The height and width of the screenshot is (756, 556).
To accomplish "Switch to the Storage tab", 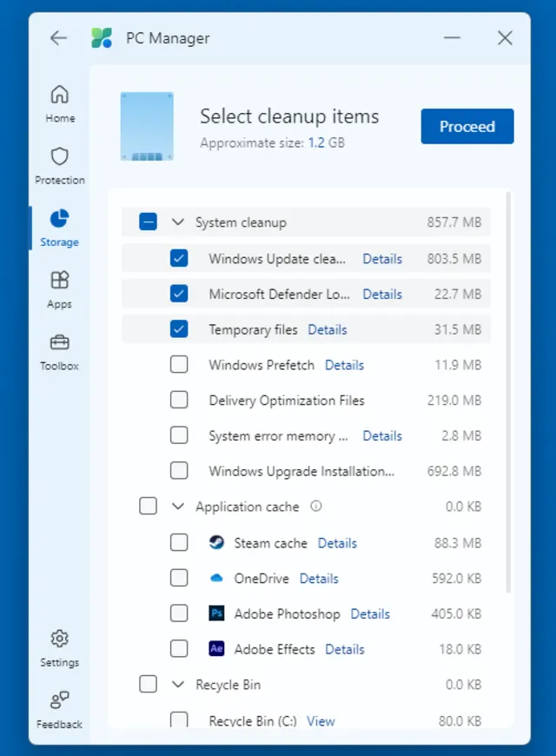I will click(x=60, y=227).
